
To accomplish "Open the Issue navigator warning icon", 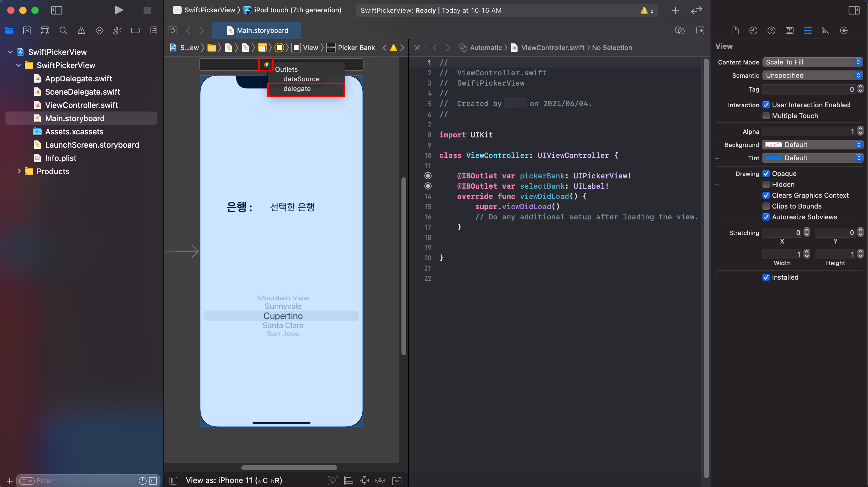I will [81, 31].
